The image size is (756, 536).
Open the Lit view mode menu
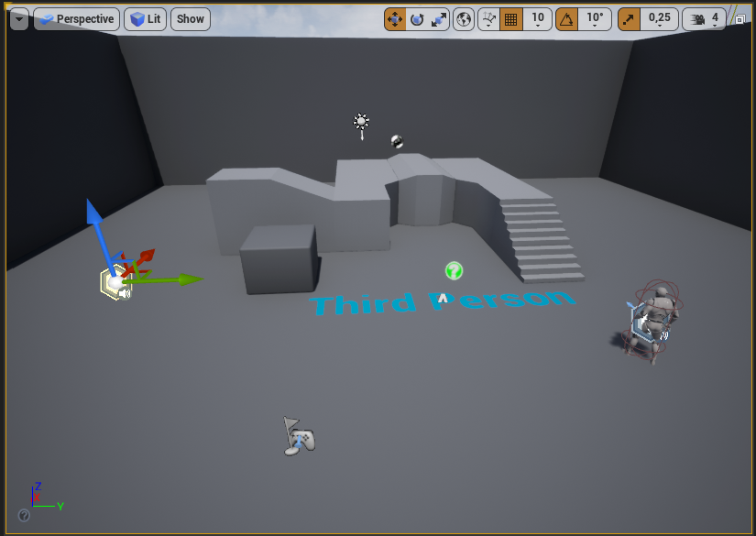[145, 19]
